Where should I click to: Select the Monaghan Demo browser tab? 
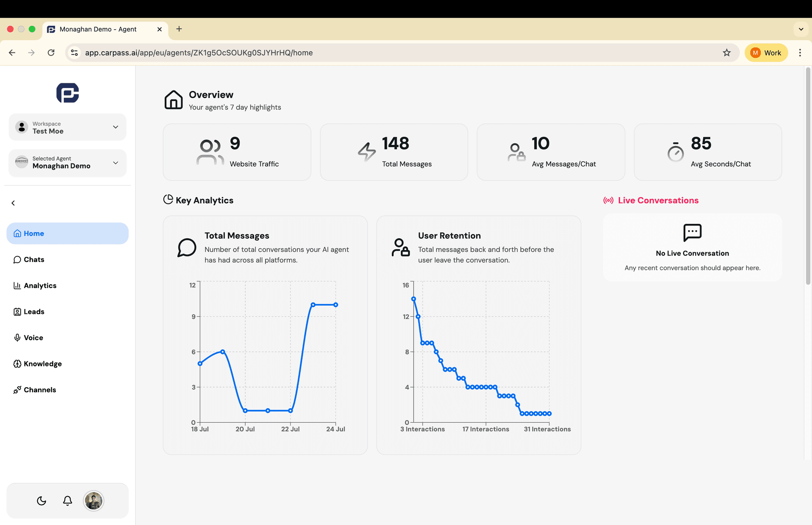(97, 29)
